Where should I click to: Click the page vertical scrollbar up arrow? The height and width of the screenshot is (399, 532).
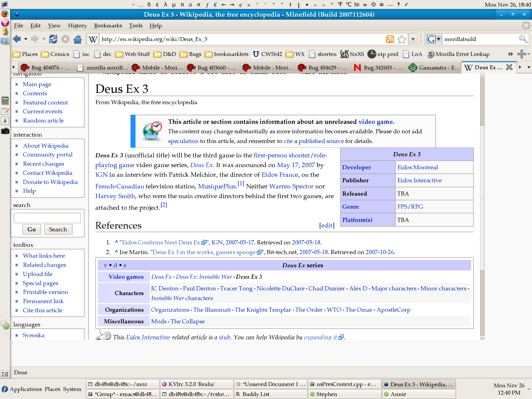tap(482, 76)
